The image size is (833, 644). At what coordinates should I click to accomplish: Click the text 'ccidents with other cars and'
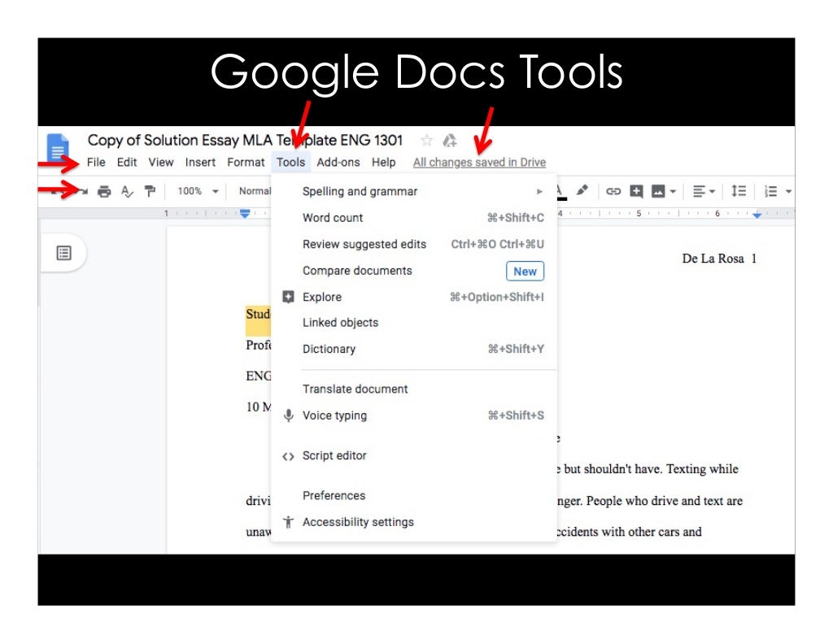coord(629,532)
